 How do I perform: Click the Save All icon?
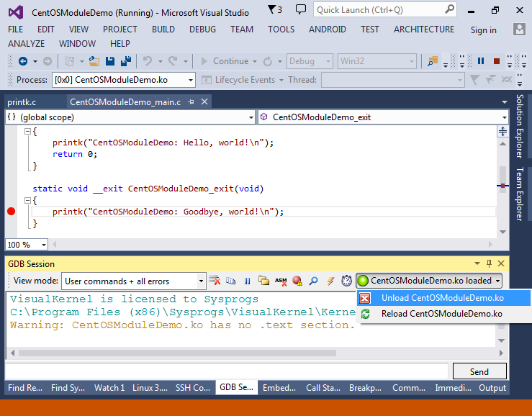click(126, 61)
